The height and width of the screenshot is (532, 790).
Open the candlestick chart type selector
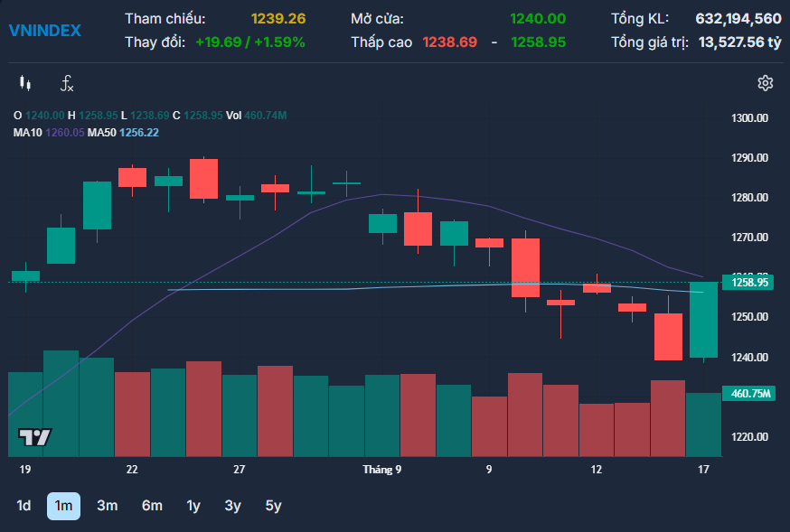25,83
